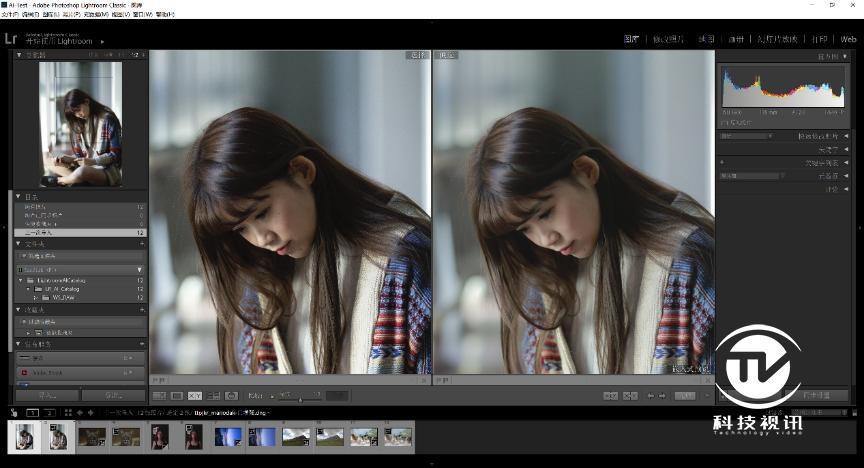Hide the right panel group via edge arrow
The width and height of the screenshot is (864, 468).
860,227
